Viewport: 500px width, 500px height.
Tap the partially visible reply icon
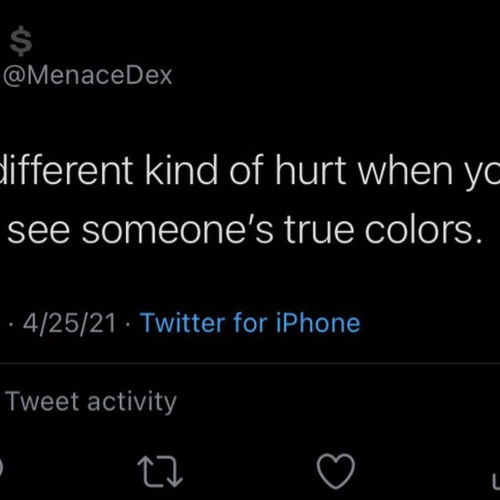(1, 468)
